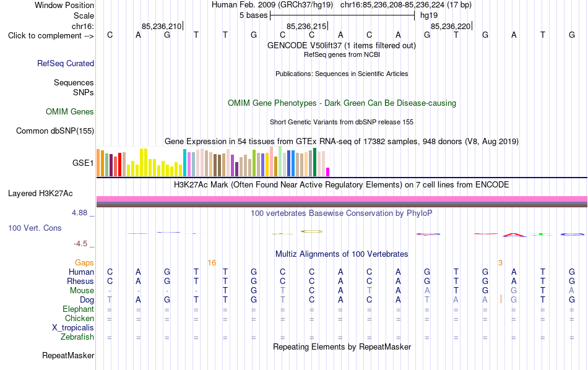Click the Dog species row label
This screenshot has height=370, width=588.
[x=87, y=300]
